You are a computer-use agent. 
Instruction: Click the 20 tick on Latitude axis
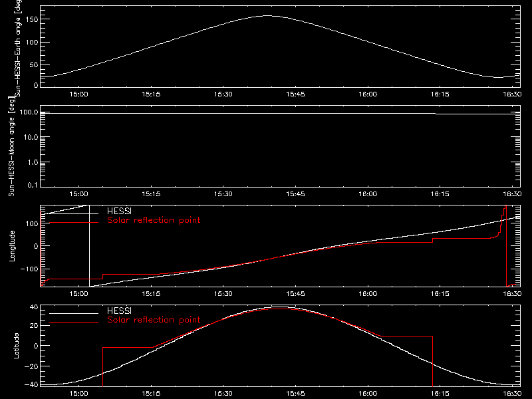coord(35,326)
